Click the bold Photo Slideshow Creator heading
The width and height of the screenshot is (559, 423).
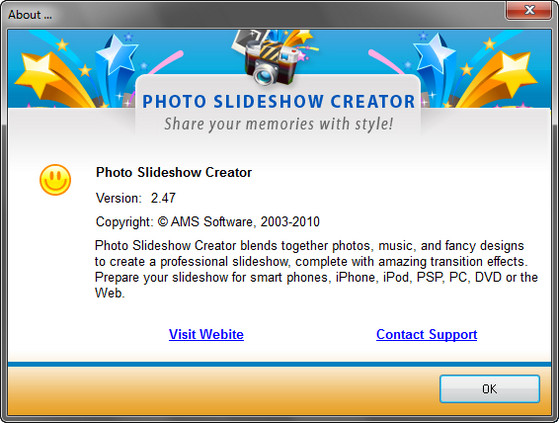[x=174, y=172]
